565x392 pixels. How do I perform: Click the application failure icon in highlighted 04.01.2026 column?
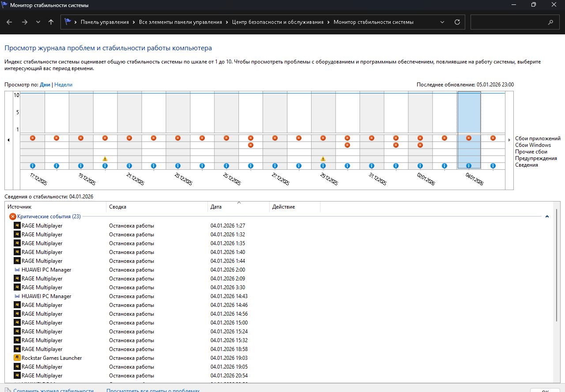(469, 138)
